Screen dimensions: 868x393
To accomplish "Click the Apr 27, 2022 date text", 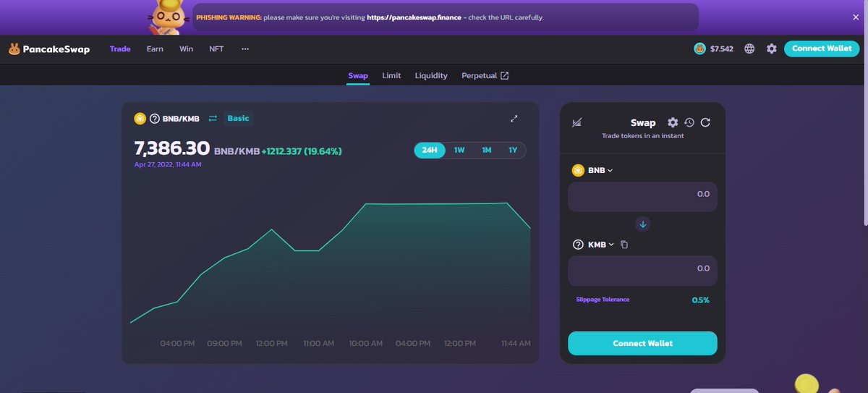I will tap(168, 164).
